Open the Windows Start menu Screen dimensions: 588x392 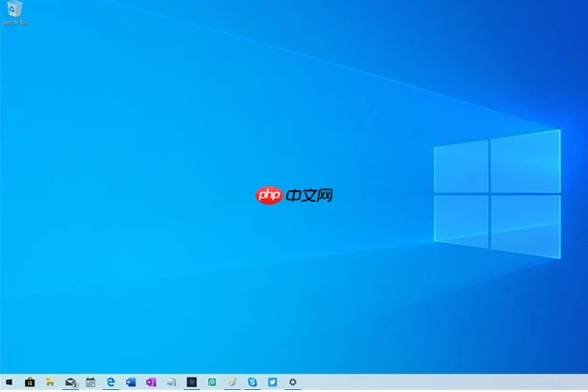[x=9, y=382]
